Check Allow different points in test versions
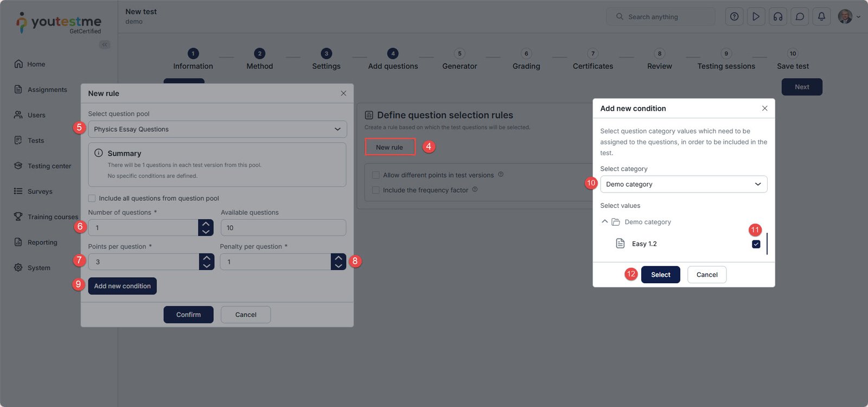The width and height of the screenshot is (868, 407). coord(375,175)
